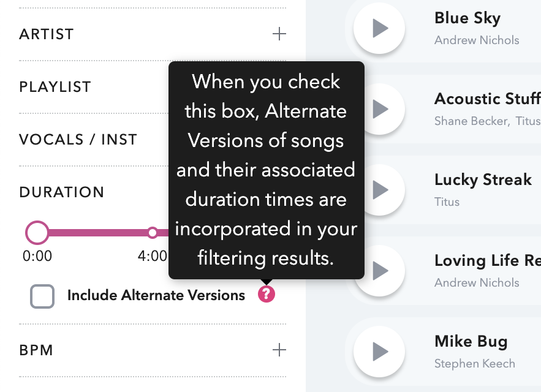541x392 pixels.
Task: Enable the Include Alternate Versions checkbox
Action: click(42, 296)
